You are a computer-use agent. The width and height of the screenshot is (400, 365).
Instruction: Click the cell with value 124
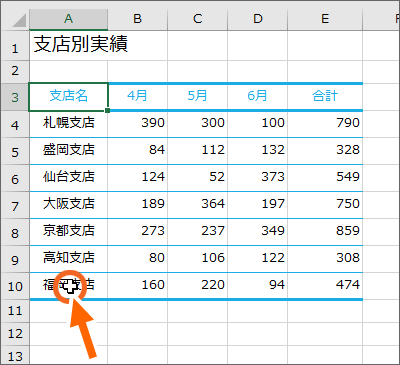coord(137,178)
